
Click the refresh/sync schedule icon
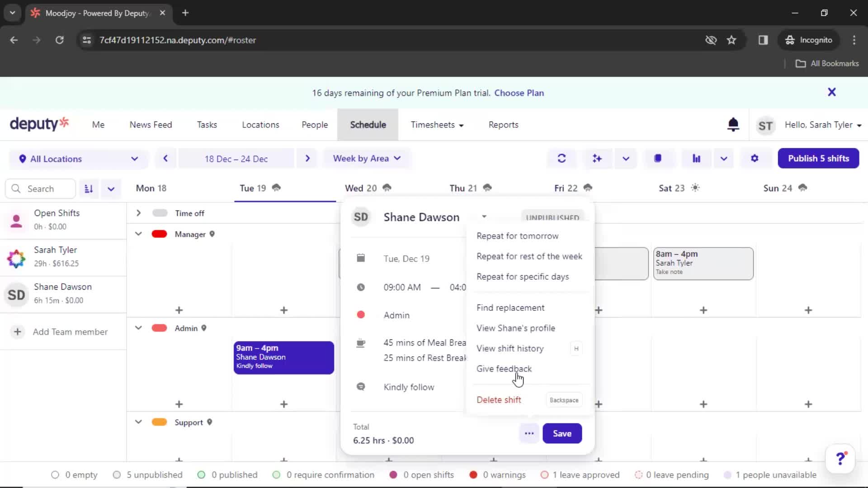click(x=561, y=158)
